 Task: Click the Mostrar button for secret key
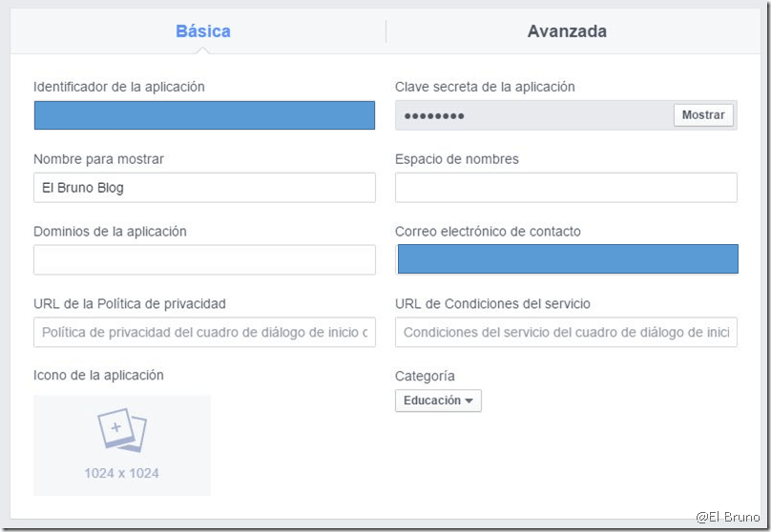(704, 115)
